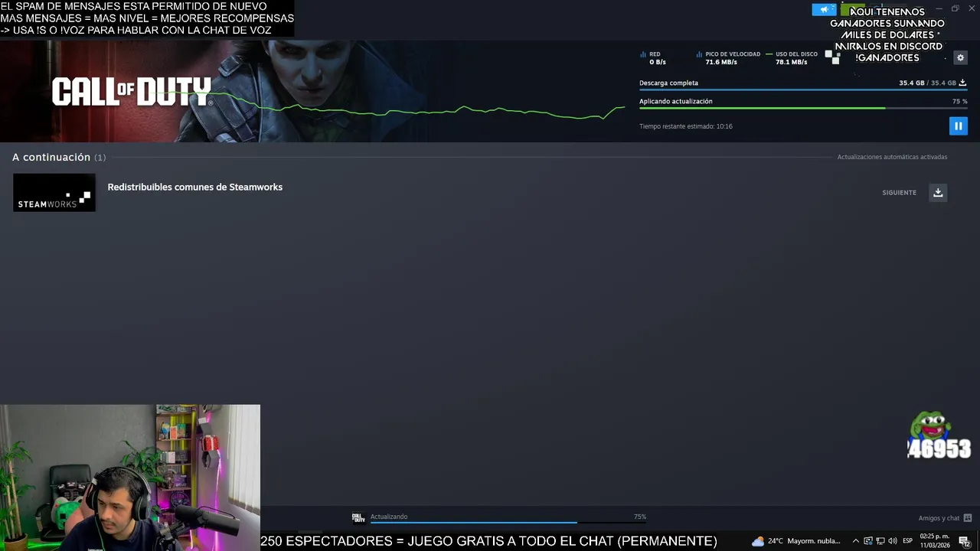Open the taskbar clock and date
Viewport: 980px width, 551px height.
(935, 541)
